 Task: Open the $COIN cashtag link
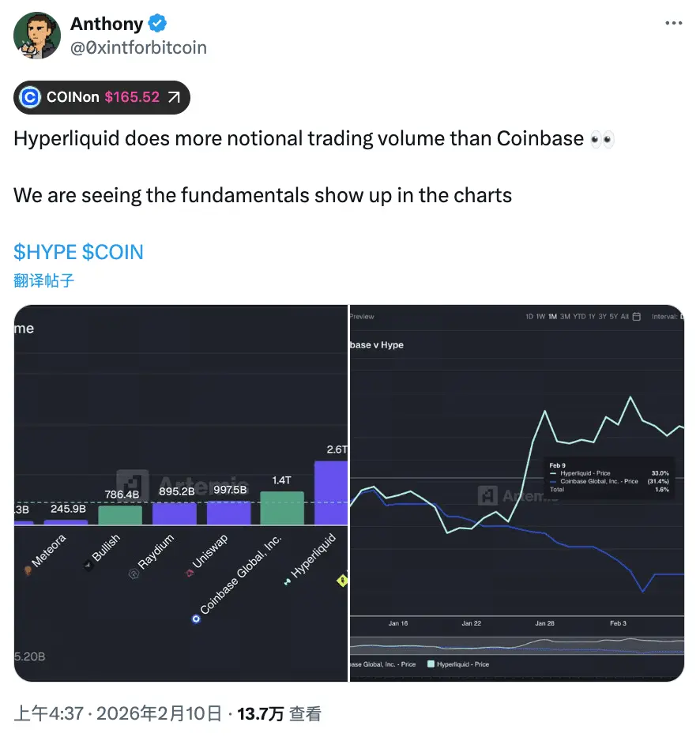point(112,252)
